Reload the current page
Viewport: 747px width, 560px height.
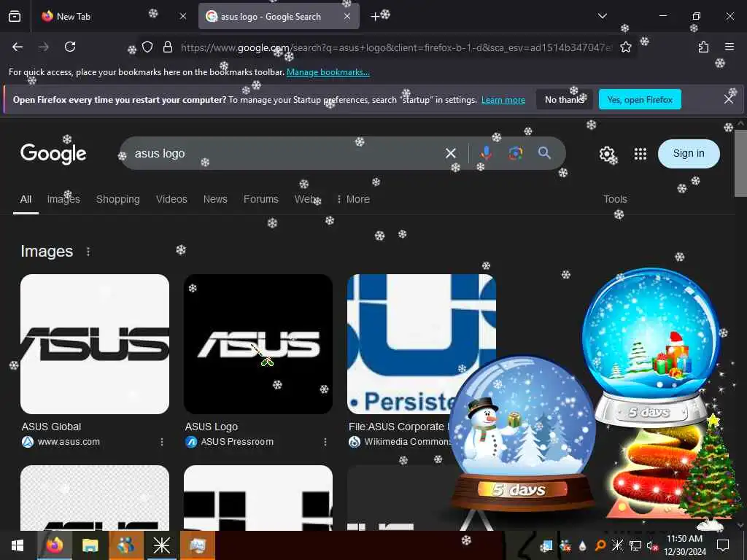coord(70,47)
